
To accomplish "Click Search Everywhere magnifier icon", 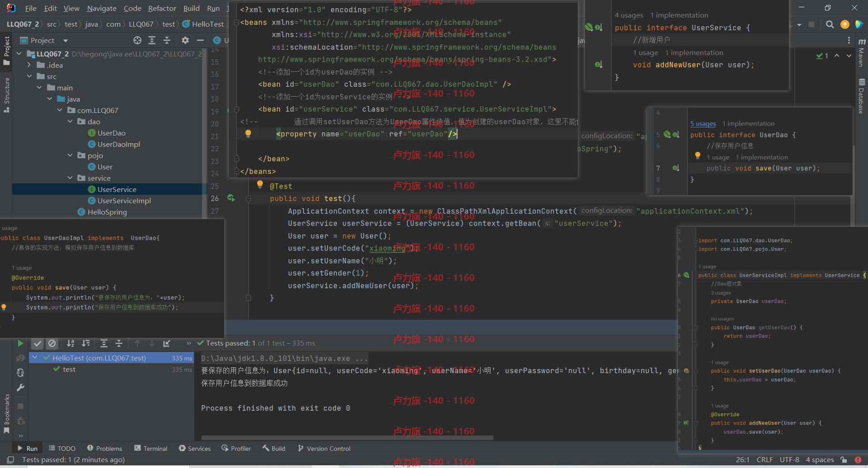I will [x=830, y=24].
